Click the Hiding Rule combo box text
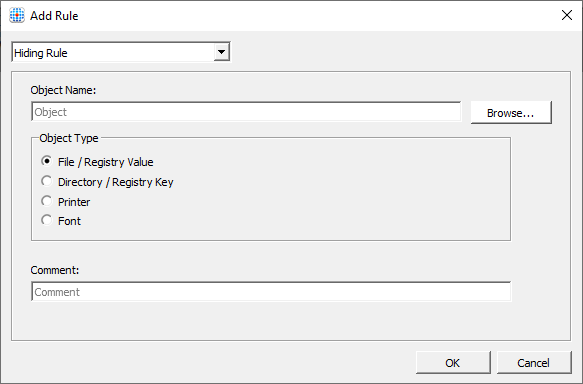This screenshot has height=384, width=583. 41,53
